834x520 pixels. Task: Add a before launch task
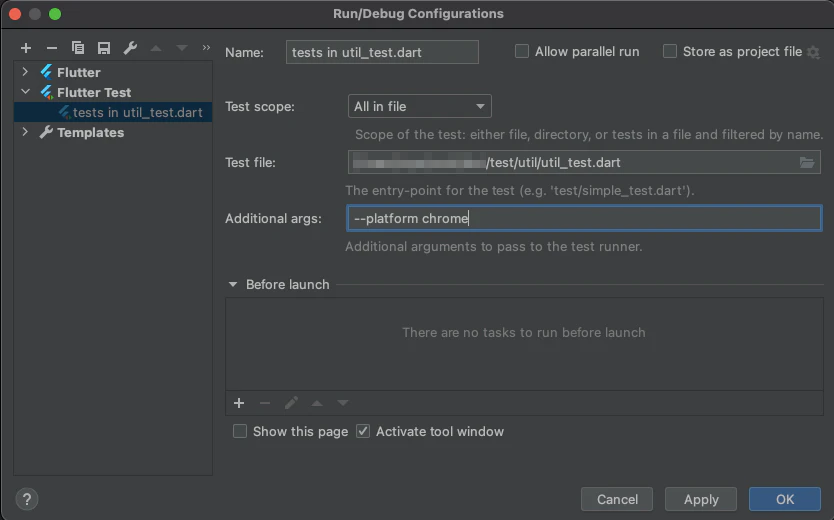click(239, 403)
